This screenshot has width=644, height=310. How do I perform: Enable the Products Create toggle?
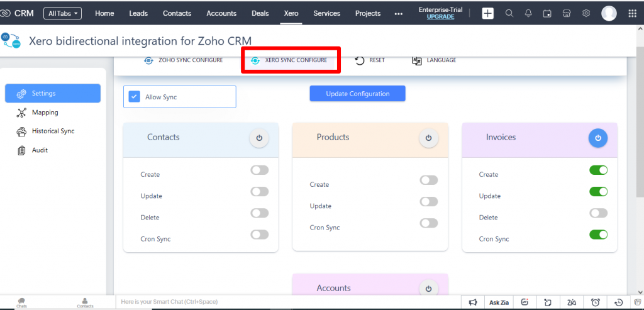pos(429,180)
